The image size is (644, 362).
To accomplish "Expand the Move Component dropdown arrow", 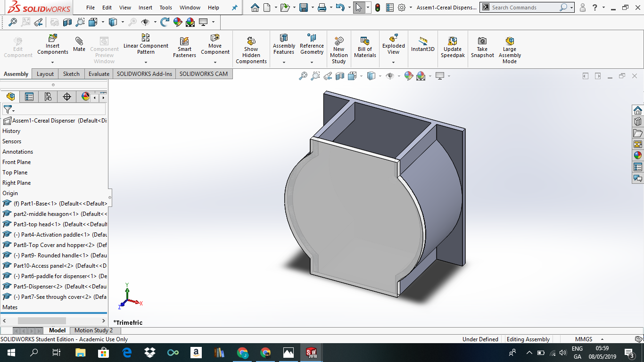I will (215, 62).
